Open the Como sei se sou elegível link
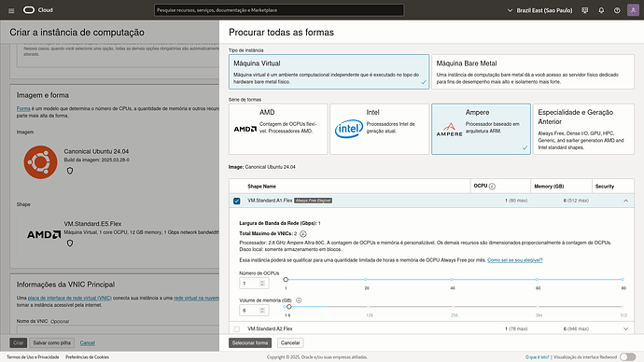The width and height of the screenshot is (644, 362). click(515, 260)
